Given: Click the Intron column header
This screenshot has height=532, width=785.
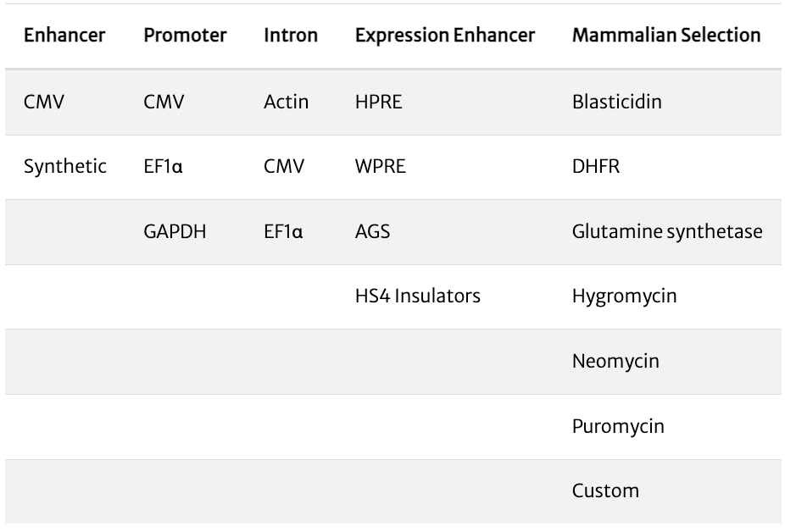Looking at the screenshot, I should coord(291,36).
